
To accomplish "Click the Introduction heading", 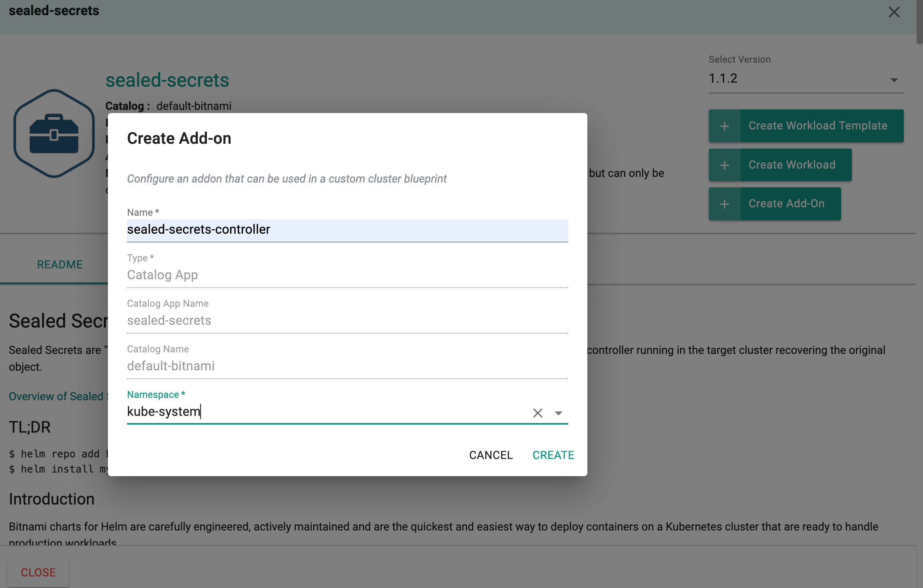I will pyautogui.click(x=52, y=499).
